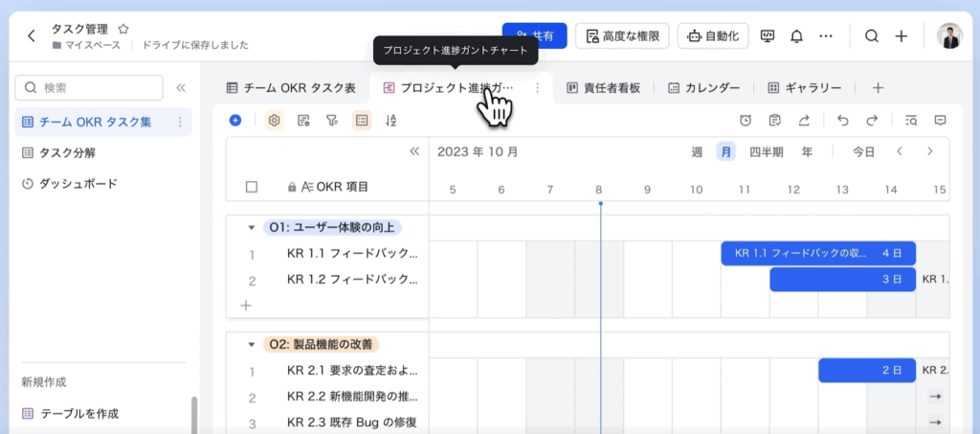Select the 月 timescale option

point(726,151)
